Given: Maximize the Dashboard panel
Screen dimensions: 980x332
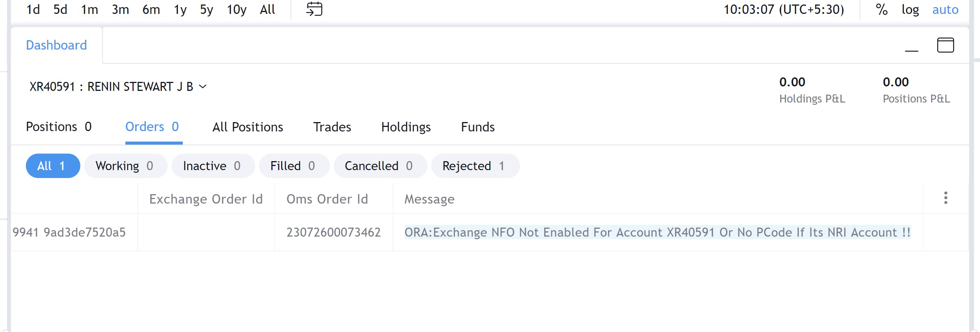Looking at the screenshot, I should click(x=945, y=45).
